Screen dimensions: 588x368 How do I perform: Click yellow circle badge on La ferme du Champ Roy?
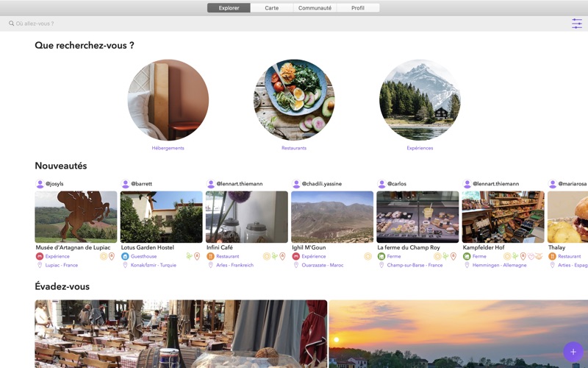(x=437, y=256)
